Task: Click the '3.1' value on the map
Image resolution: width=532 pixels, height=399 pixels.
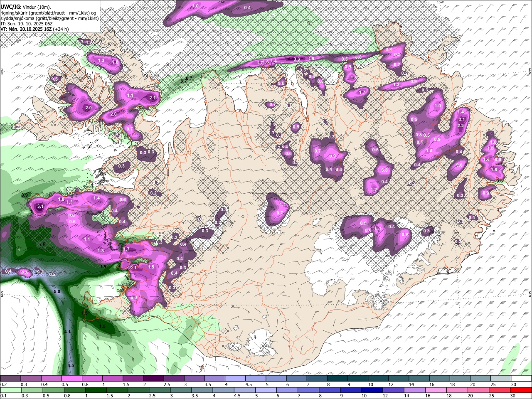Action: [x=40, y=206]
